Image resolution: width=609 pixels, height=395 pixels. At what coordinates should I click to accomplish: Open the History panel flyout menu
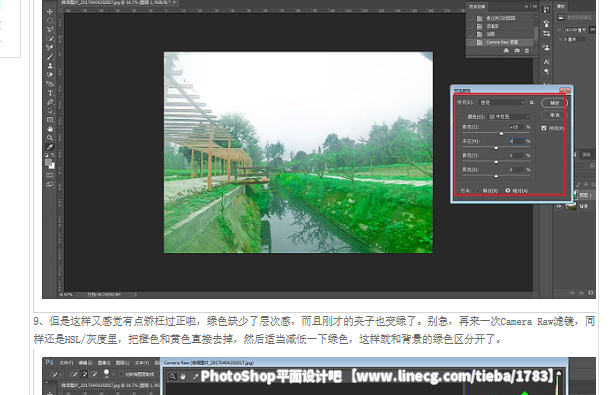[534, 7]
